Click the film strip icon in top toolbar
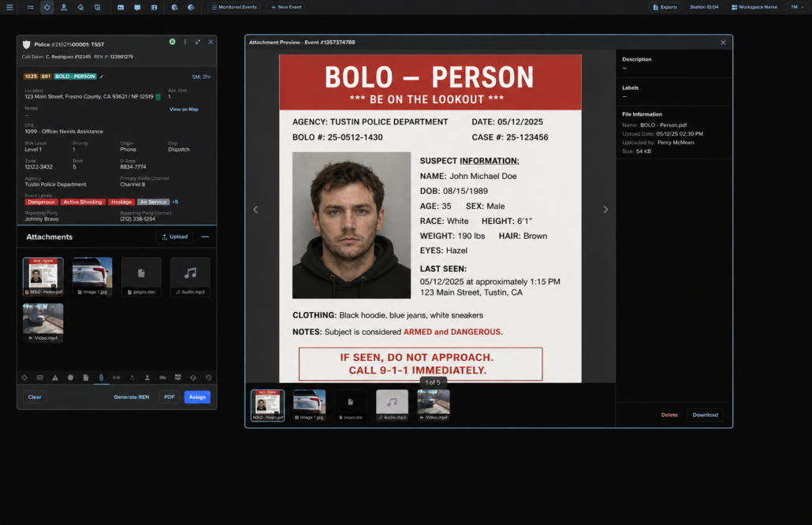The image size is (812, 525). [x=154, y=7]
